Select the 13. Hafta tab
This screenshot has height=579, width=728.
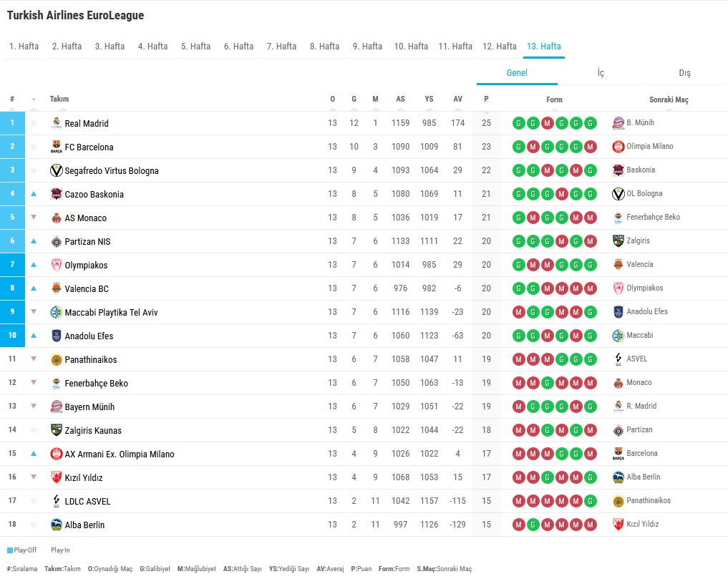(x=544, y=47)
